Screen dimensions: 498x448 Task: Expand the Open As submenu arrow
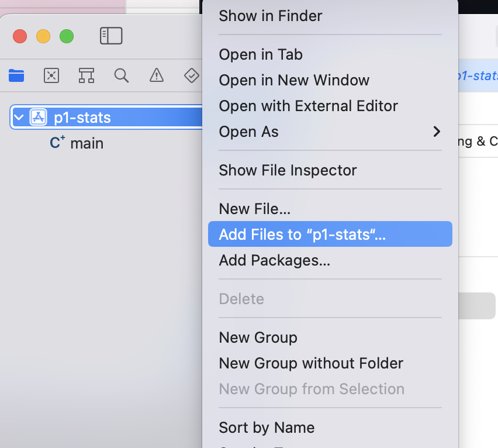point(436,132)
